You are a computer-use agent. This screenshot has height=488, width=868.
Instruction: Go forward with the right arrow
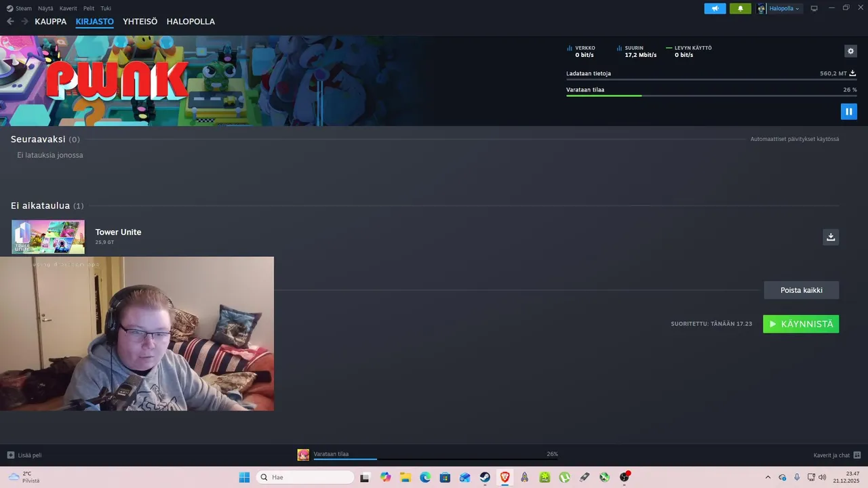pos(24,22)
